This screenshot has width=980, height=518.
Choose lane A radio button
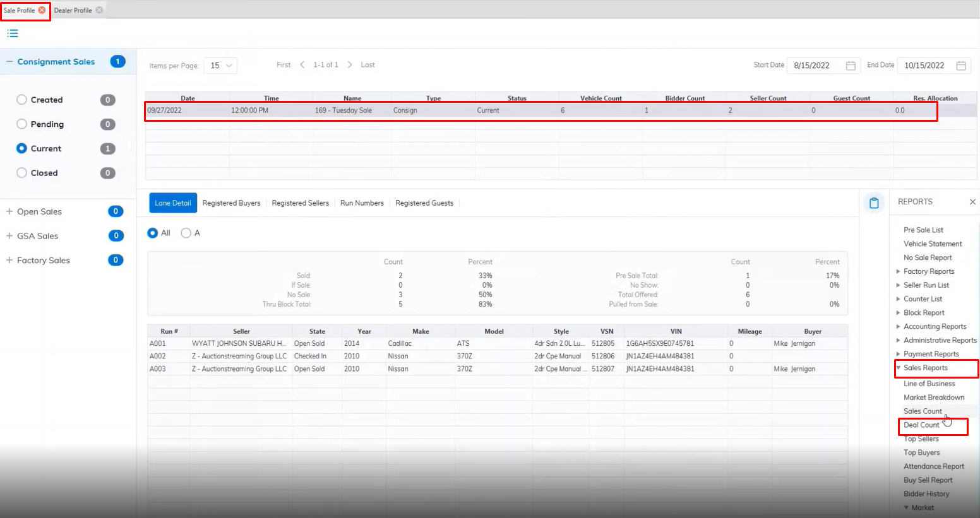click(x=186, y=233)
